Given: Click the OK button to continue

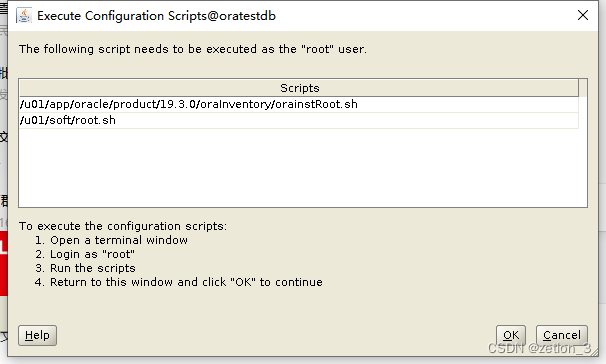Looking at the screenshot, I should click(511, 335).
